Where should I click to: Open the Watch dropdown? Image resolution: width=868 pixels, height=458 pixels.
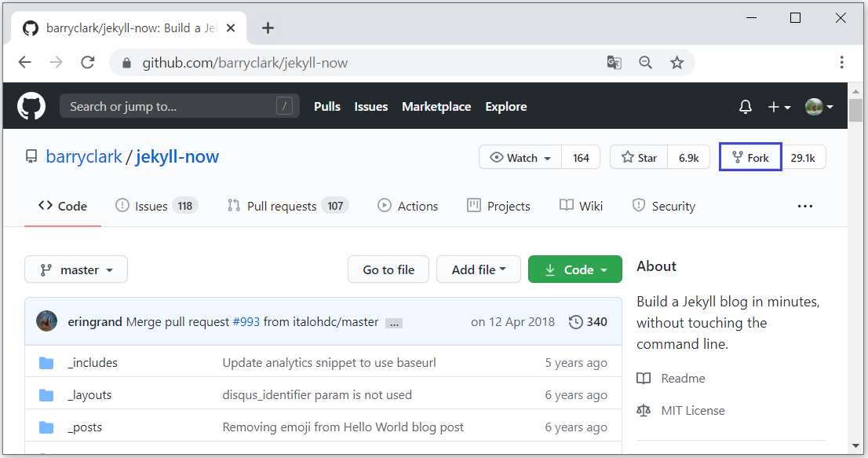[x=520, y=158]
